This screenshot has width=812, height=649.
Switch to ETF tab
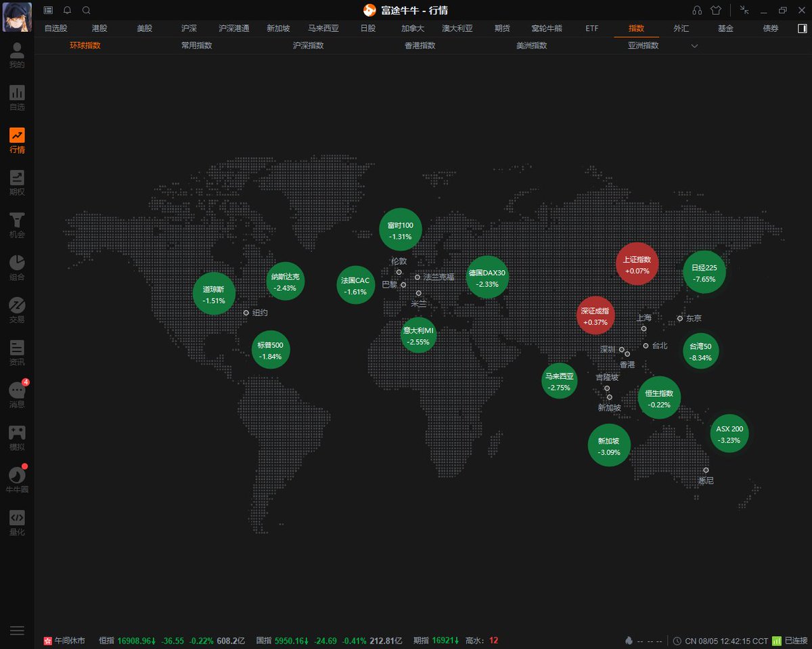[x=591, y=28]
